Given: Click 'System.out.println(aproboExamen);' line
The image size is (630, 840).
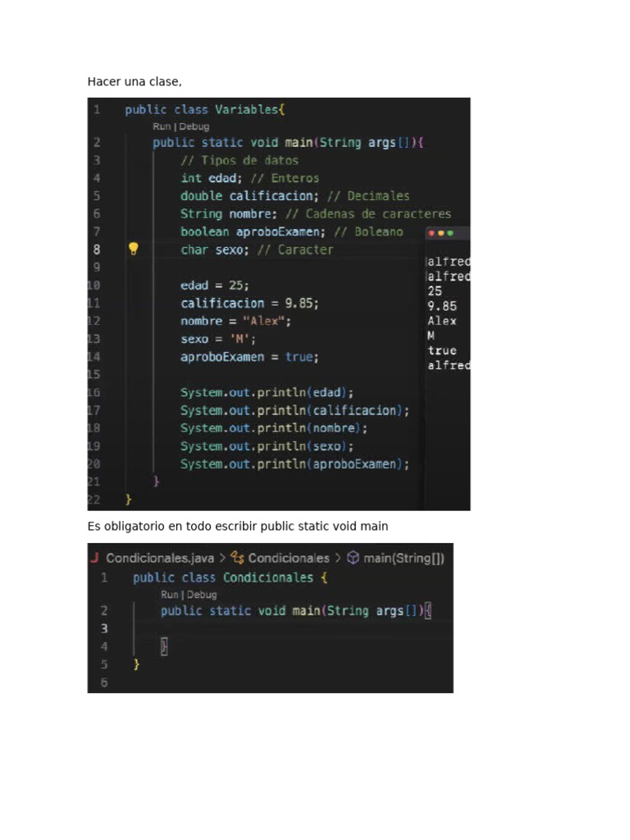Looking at the screenshot, I should click(294, 464).
